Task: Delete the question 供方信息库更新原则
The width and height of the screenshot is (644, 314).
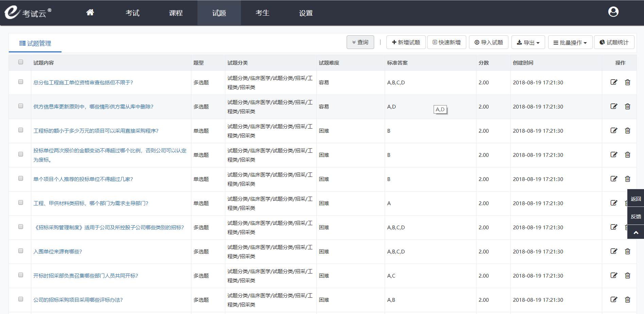Action: pyautogui.click(x=627, y=106)
